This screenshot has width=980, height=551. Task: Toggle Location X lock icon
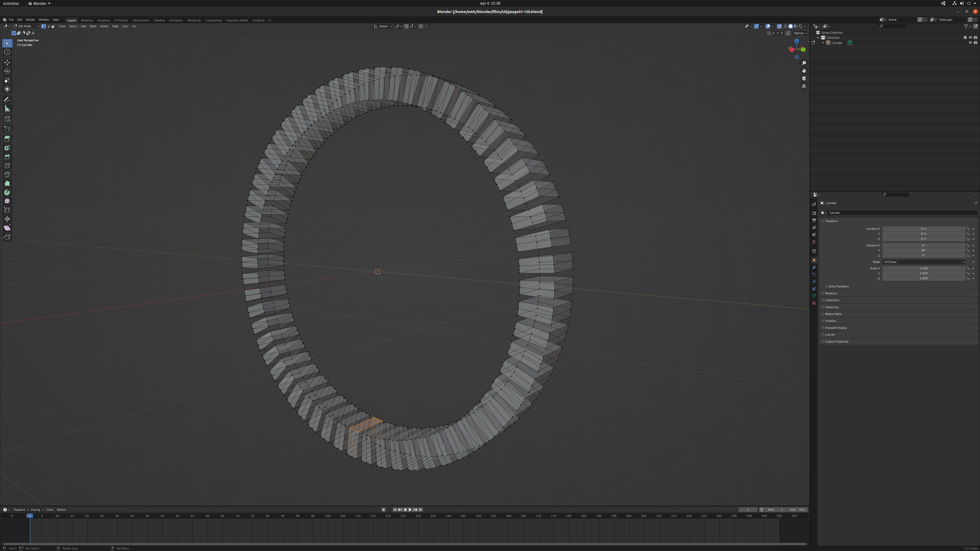click(968, 229)
